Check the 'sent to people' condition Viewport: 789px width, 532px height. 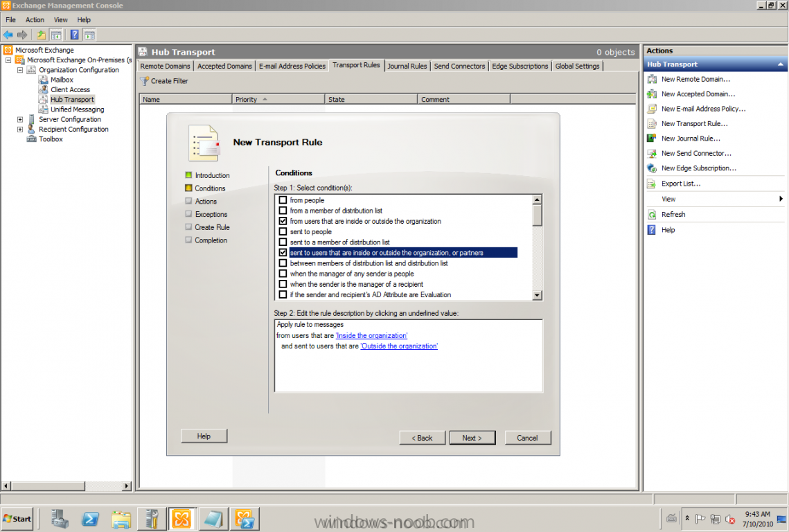click(283, 231)
